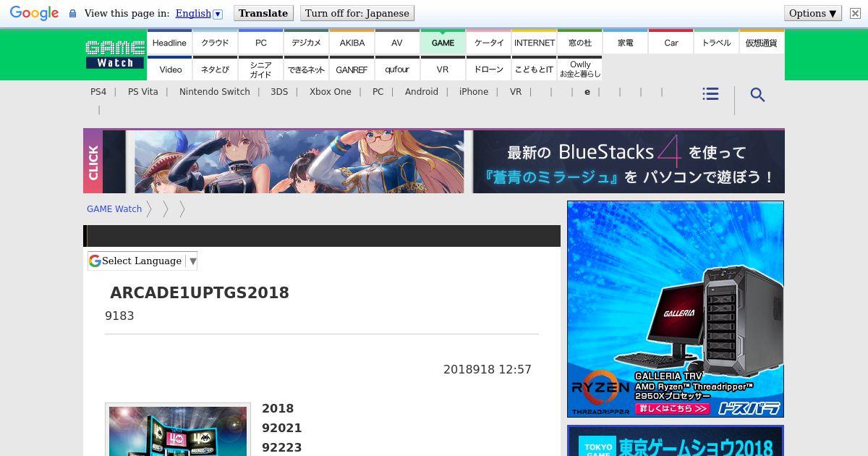
Task: Open the article arcade cabinet thumbnail
Action: tap(178, 430)
